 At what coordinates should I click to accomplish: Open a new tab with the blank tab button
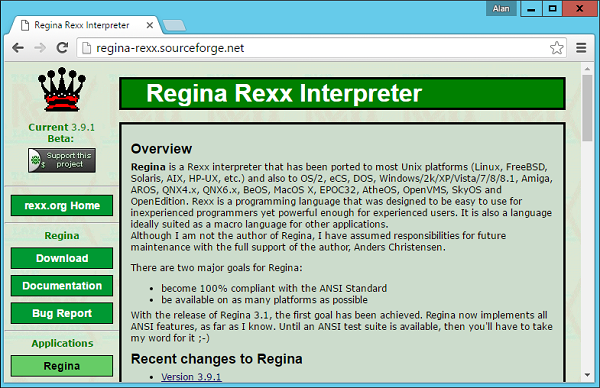[174, 26]
